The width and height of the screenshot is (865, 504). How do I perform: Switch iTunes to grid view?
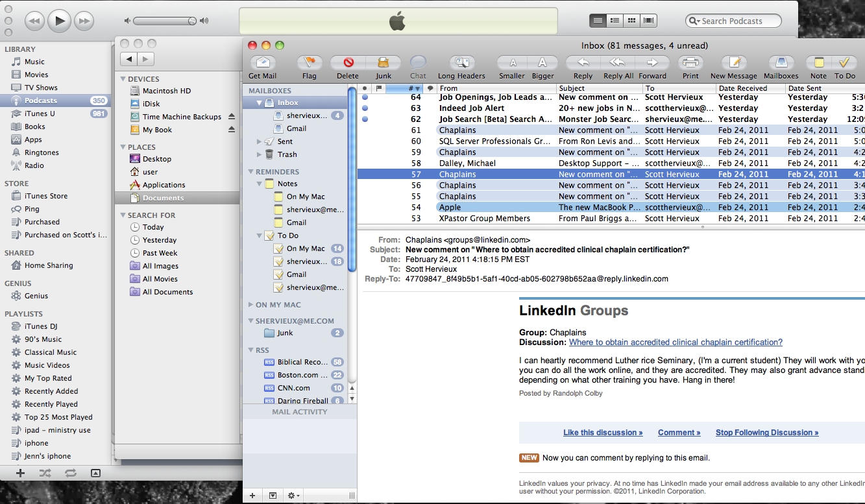click(x=631, y=21)
